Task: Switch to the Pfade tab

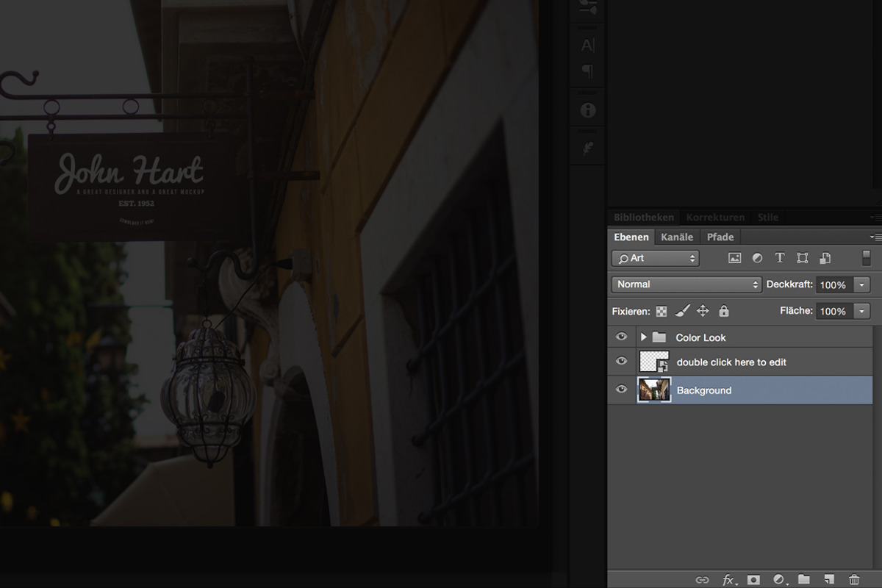Action: coord(720,237)
